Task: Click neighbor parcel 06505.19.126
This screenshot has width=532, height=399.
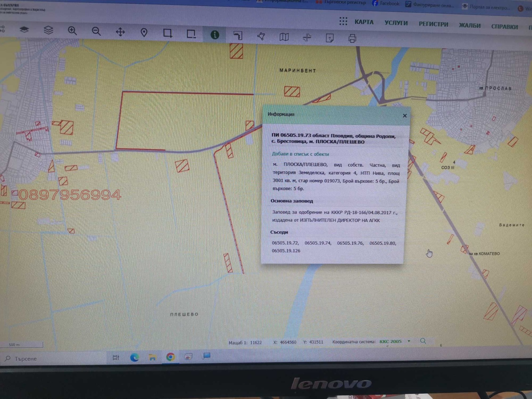Action: coord(286,251)
